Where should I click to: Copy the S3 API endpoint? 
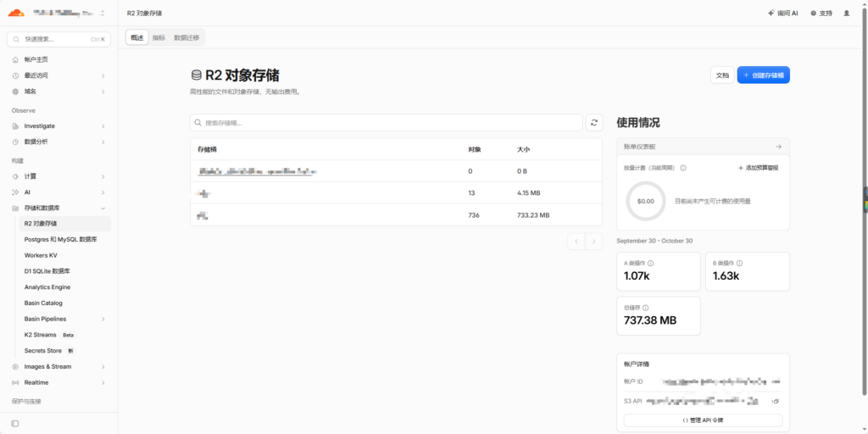(776, 401)
